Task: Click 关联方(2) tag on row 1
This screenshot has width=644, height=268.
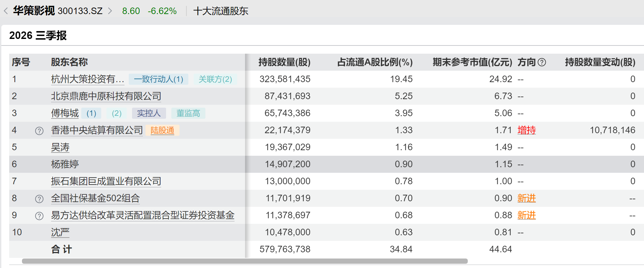Action: [215, 79]
